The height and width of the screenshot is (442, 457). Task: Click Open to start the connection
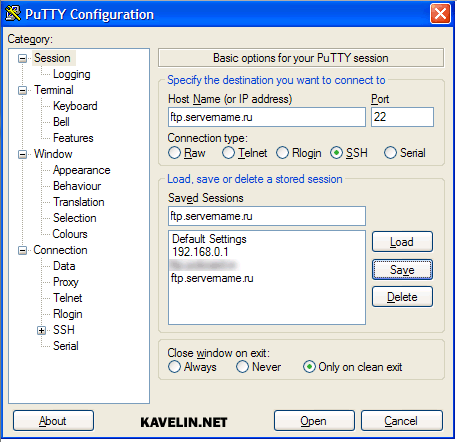[x=314, y=421]
